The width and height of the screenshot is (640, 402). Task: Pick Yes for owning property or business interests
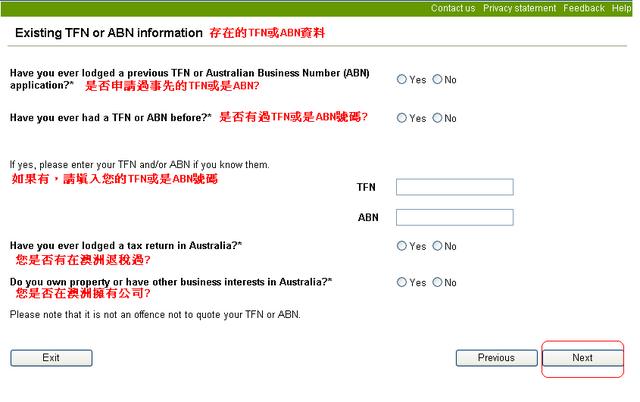coord(402,283)
